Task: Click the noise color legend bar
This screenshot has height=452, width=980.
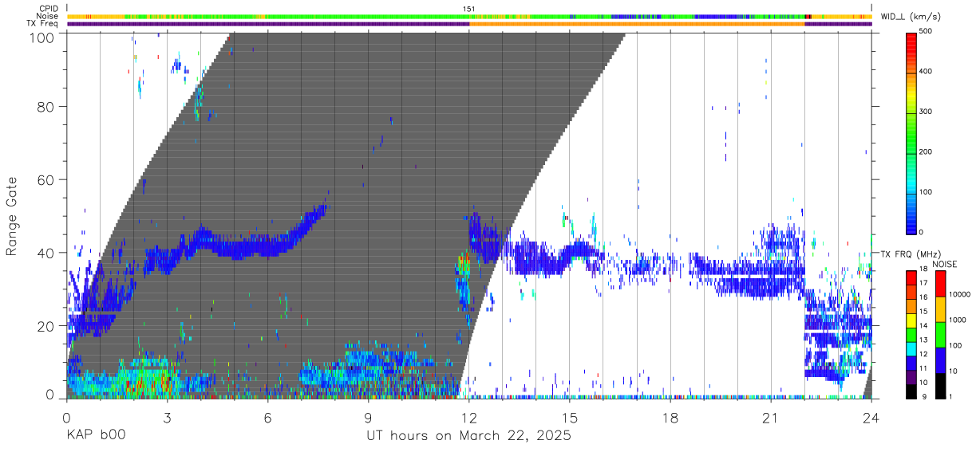Action: click(x=940, y=334)
